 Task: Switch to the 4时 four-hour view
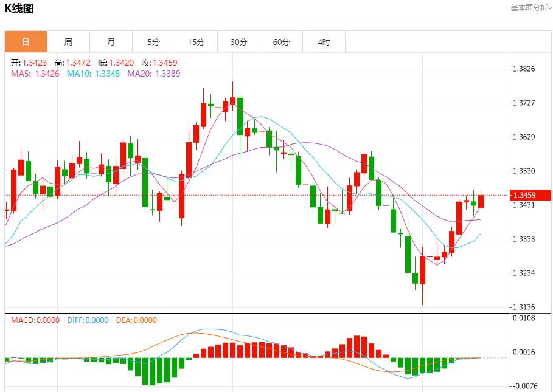point(324,41)
